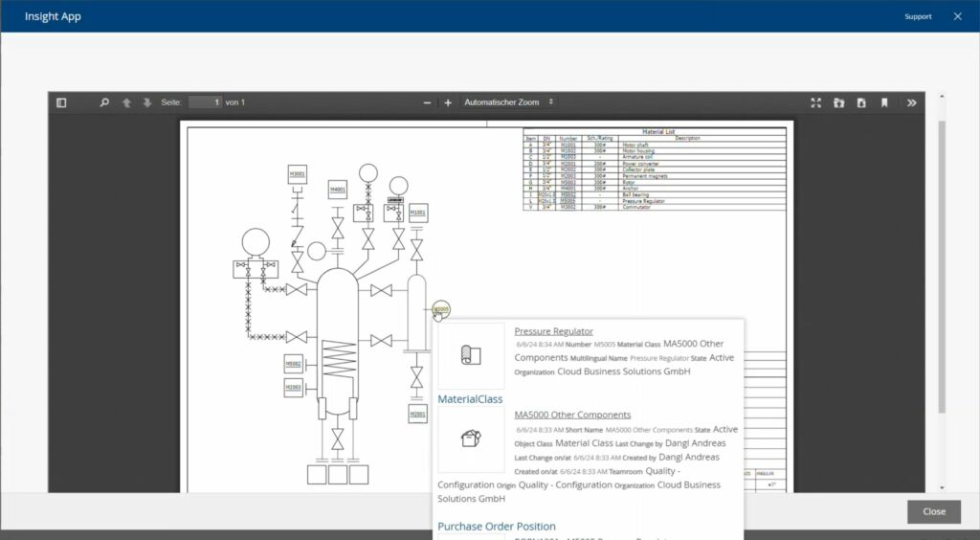Close the Insight App dialog with X

click(x=957, y=16)
